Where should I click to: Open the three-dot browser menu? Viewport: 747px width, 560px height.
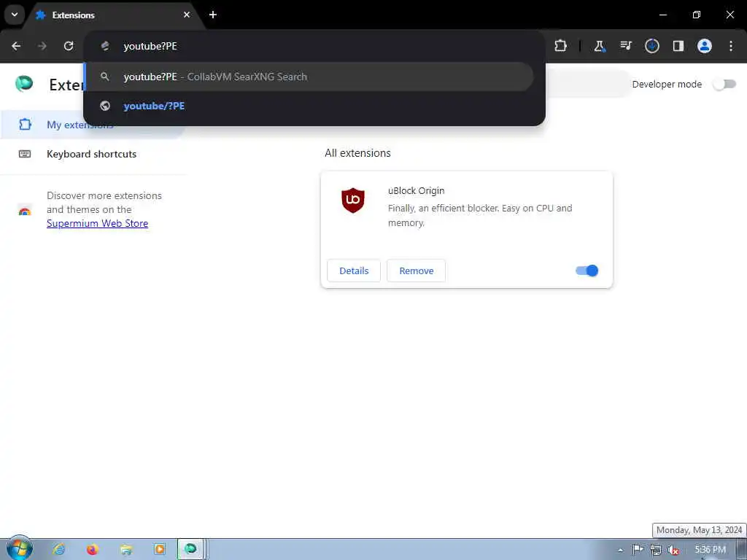[x=731, y=46]
